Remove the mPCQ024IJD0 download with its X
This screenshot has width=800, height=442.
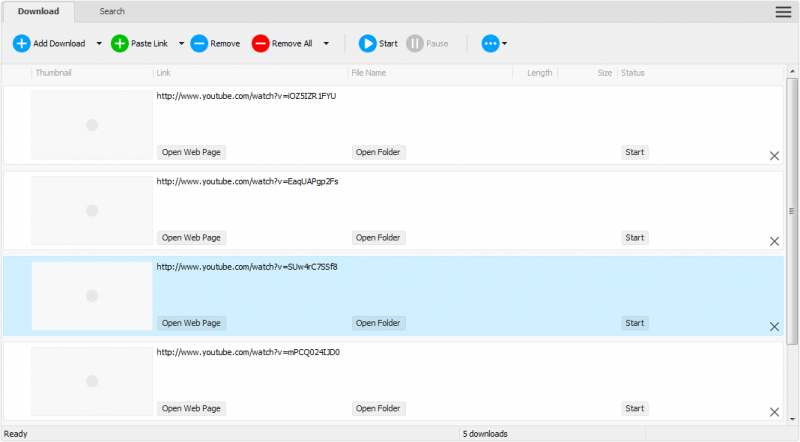774,412
